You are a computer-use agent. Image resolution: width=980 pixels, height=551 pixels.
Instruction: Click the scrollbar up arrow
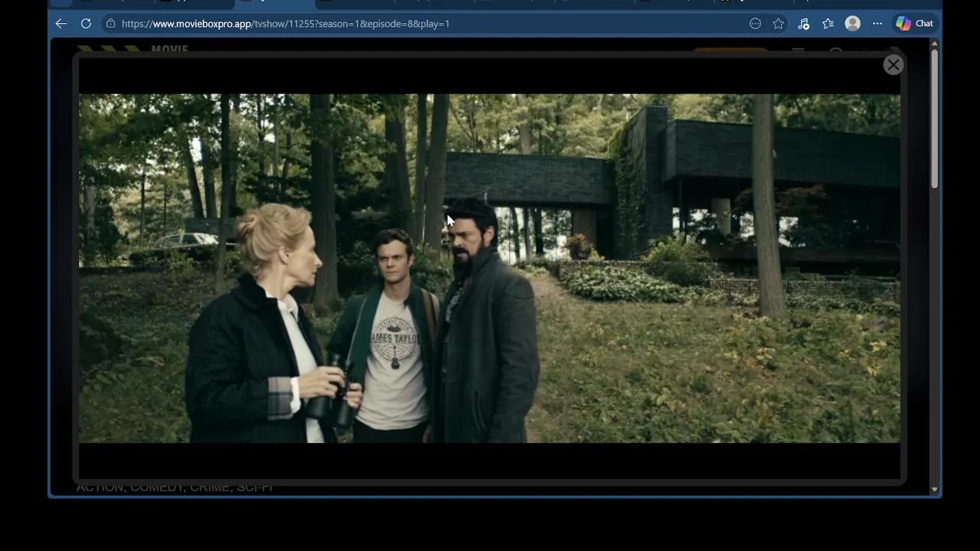934,44
